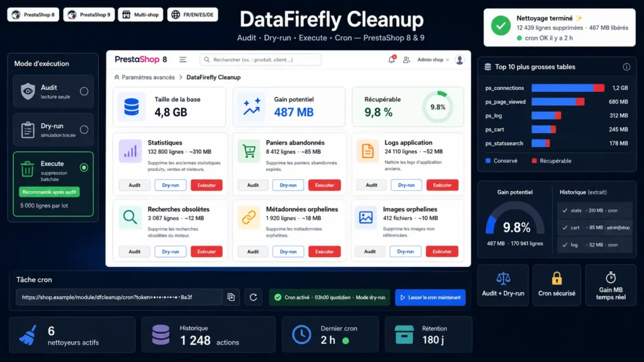The image size is (644, 362).
Task: Toggle the cart 85 MB history checkmark
Action: [565, 228]
